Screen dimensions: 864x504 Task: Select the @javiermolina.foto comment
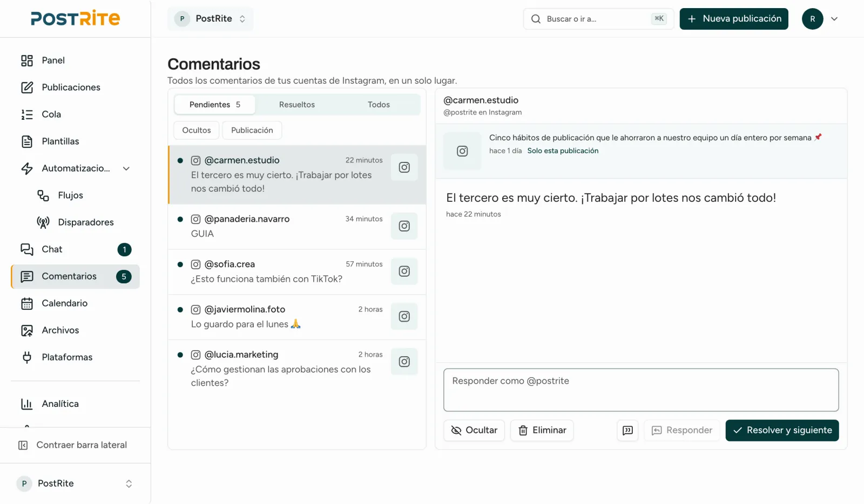[x=297, y=317]
